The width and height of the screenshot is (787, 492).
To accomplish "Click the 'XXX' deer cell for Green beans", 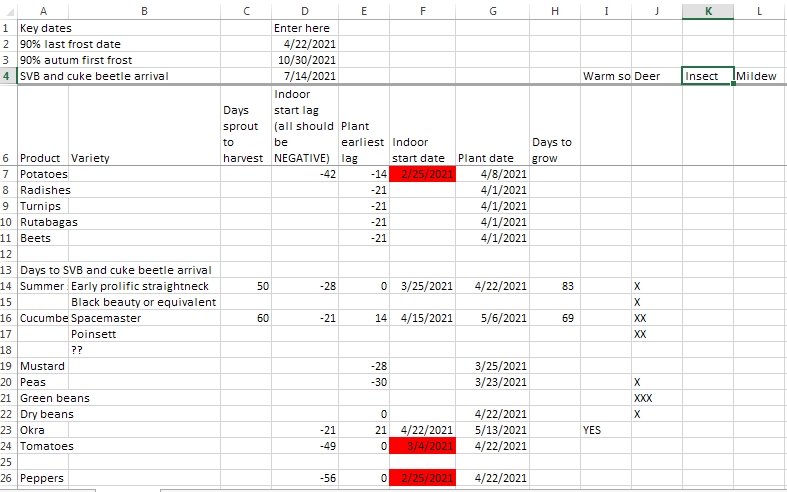I will click(x=657, y=398).
